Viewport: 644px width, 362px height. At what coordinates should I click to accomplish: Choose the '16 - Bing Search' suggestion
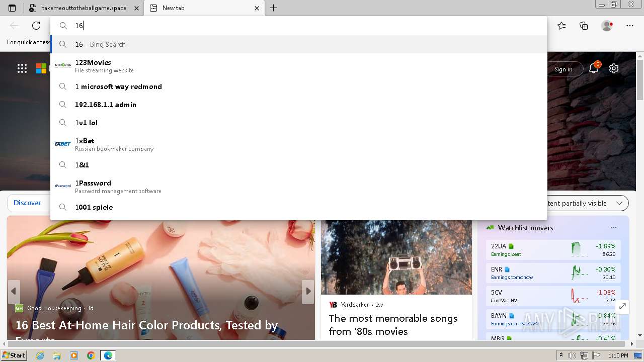[x=298, y=44]
